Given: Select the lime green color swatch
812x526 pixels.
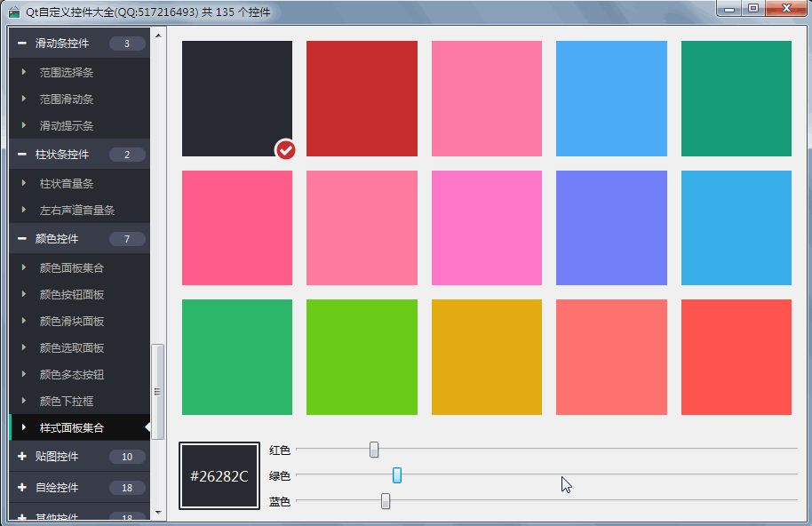Looking at the screenshot, I should [x=362, y=357].
